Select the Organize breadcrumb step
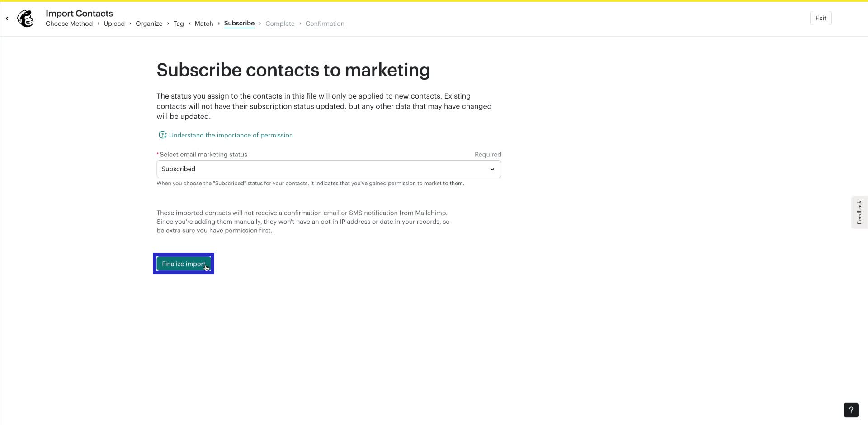868x425 pixels. click(x=149, y=23)
